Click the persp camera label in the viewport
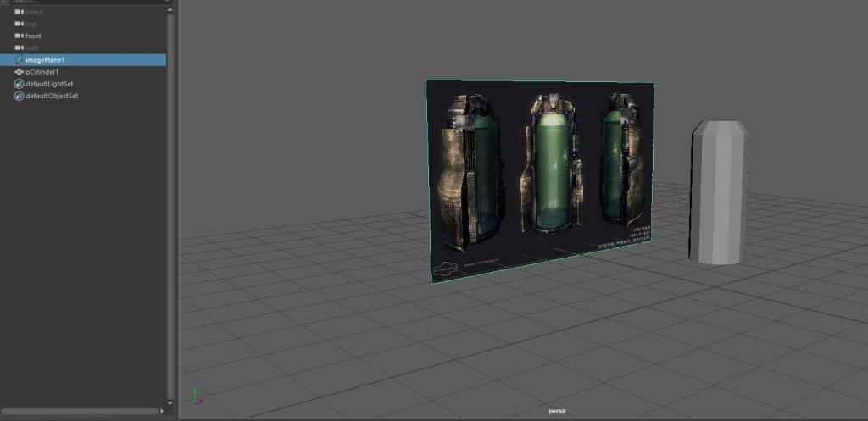868x421 pixels. [557, 411]
